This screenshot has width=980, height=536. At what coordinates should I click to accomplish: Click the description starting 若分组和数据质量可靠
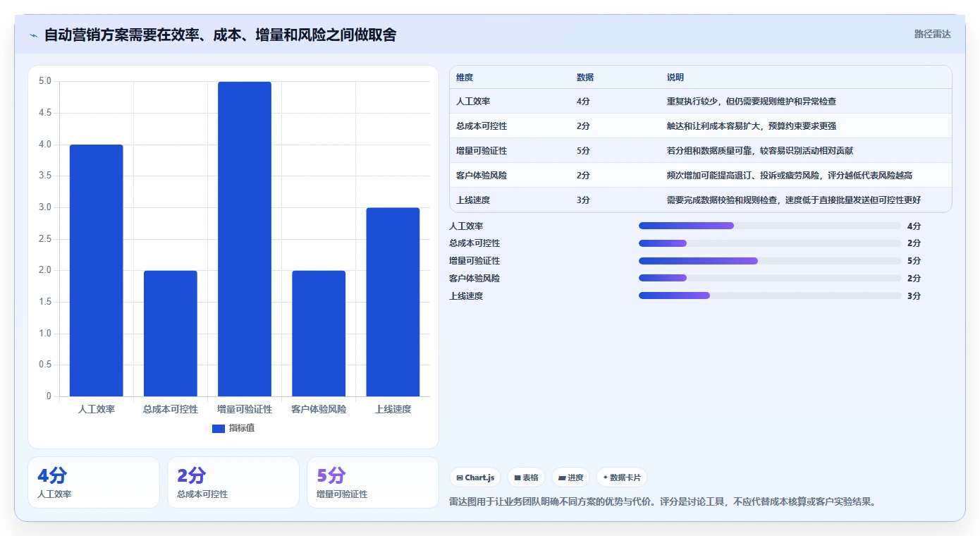click(761, 151)
